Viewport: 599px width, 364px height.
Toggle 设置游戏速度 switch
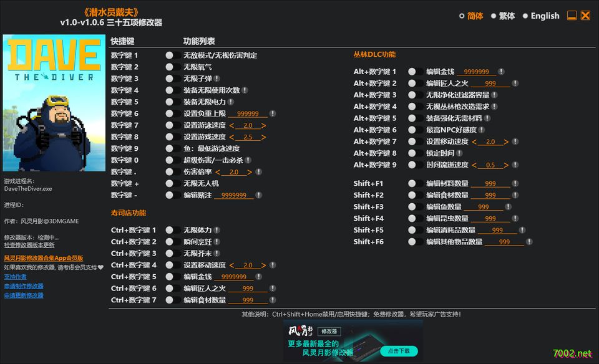tap(173, 137)
